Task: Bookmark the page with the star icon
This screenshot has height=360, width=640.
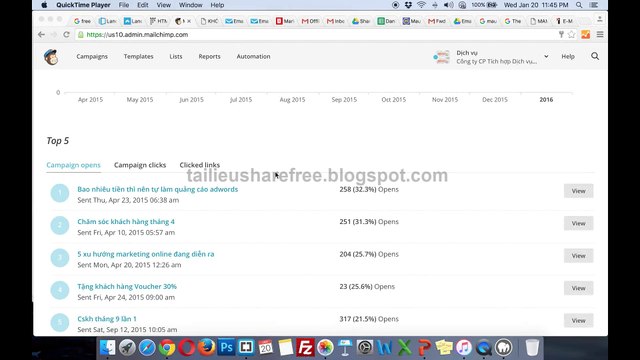Action: coord(571,35)
